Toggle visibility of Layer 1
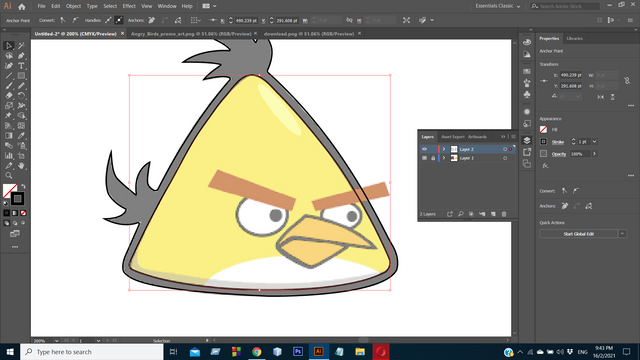Image resolution: width=640 pixels, height=360 pixels. click(x=424, y=158)
